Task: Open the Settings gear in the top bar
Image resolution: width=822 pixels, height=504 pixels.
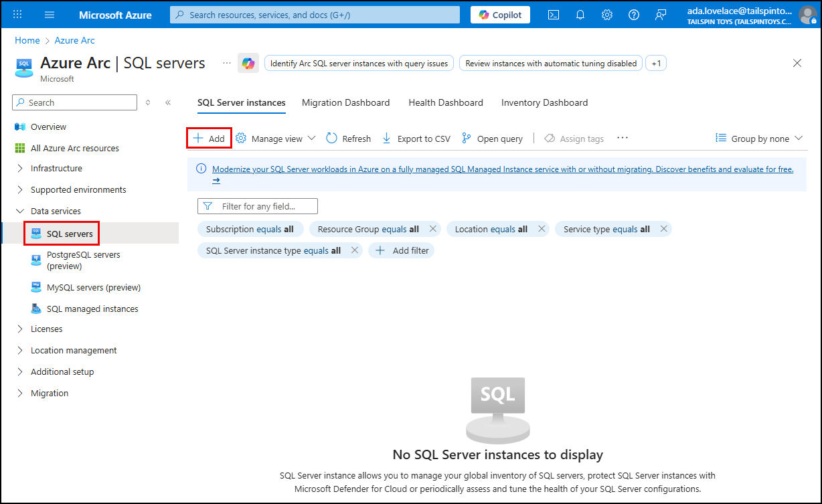Action: pyautogui.click(x=606, y=14)
